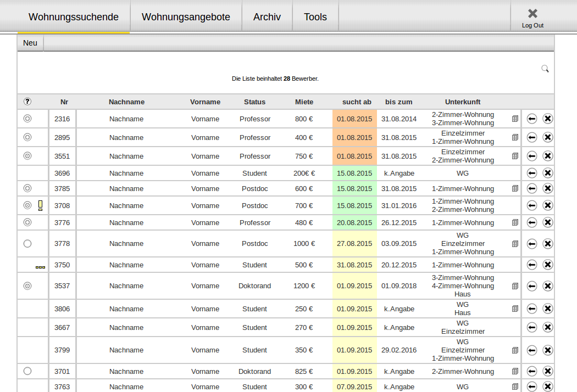Select the empty circle for applicant 3701
This screenshot has height=392, width=577.
(x=27, y=371)
